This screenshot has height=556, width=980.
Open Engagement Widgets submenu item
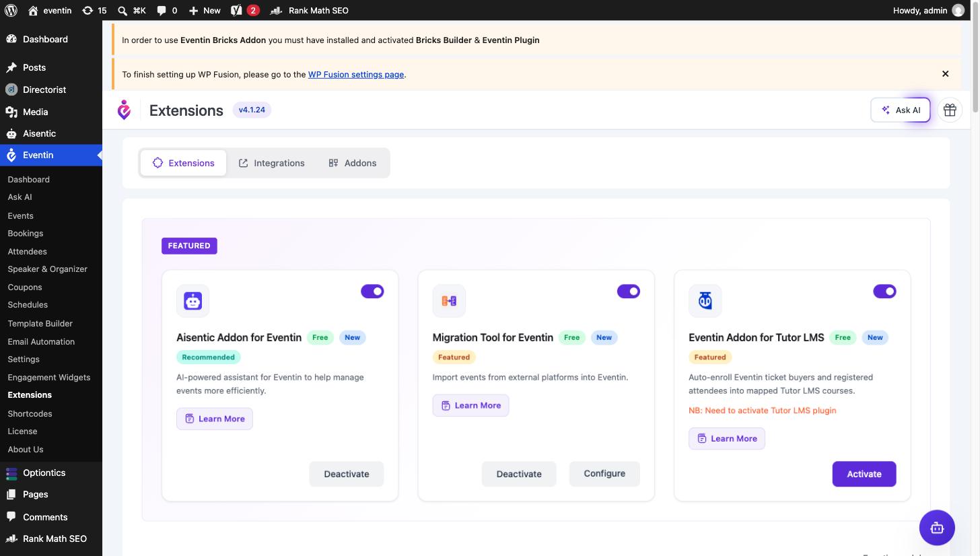(x=48, y=378)
